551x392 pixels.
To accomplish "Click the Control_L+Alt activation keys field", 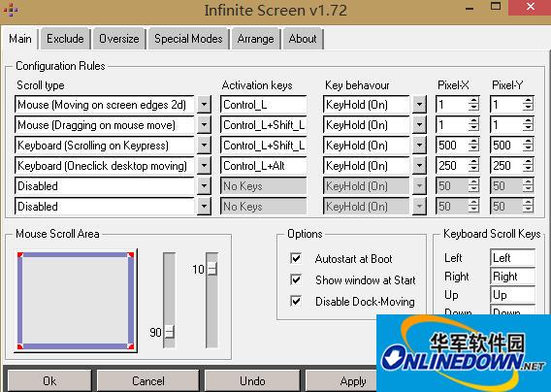I will click(x=264, y=166).
